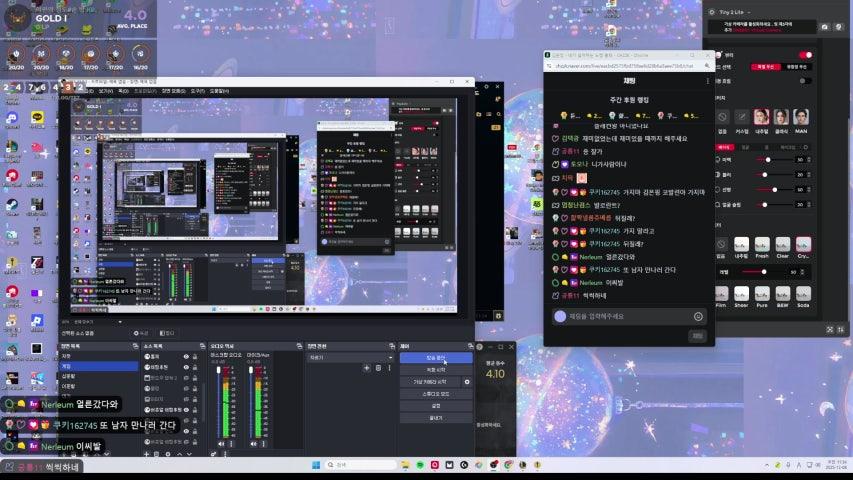This screenshot has height=480, width=853.
Task: Open the emoji picker in chat input
Action: 698,316
